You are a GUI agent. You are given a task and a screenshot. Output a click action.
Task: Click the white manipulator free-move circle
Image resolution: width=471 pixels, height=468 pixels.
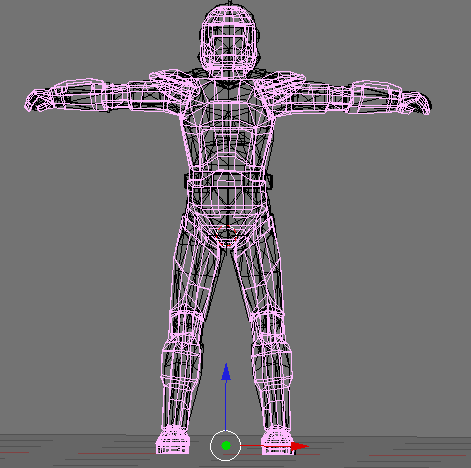[x=225, y=446]
